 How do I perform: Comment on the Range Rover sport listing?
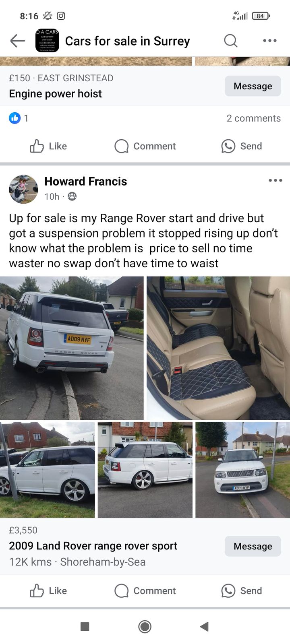pos(145,591)
